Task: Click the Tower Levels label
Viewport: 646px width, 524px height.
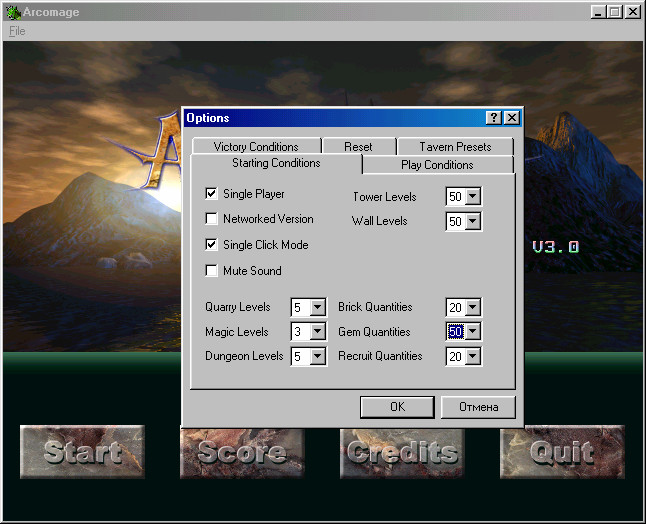Action: click(385, 197)
